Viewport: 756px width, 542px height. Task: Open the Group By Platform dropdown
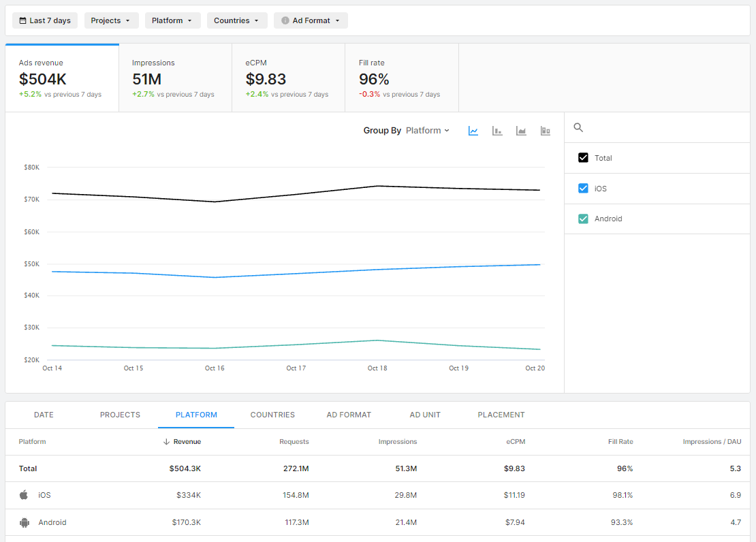tap(427, 131)
